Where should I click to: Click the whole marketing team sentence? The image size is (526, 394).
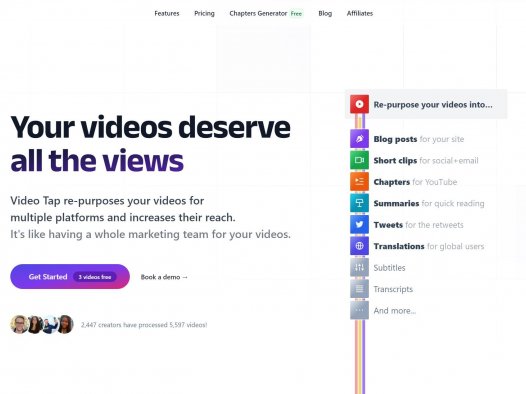coord(150,234)
